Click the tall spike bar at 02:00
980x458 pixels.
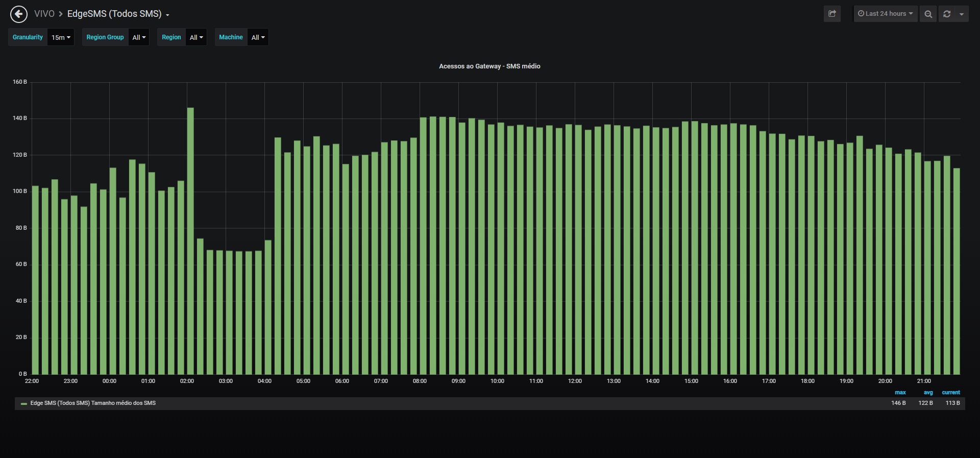pos(190,241)
